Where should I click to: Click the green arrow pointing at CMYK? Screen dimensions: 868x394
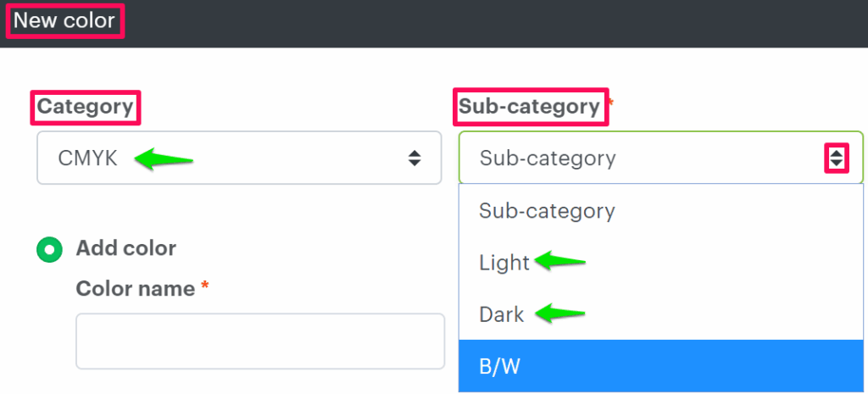coord(164,158)
